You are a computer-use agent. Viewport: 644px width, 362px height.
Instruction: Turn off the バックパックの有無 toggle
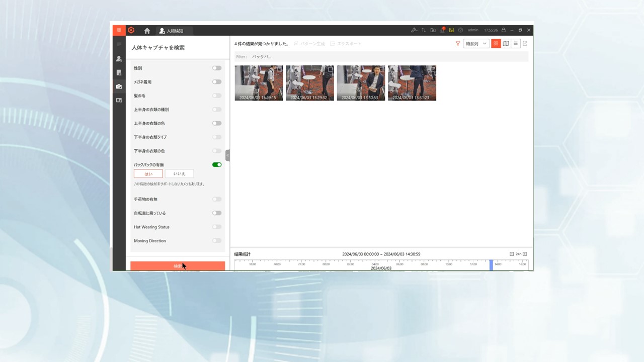click(x=216, y=164)
